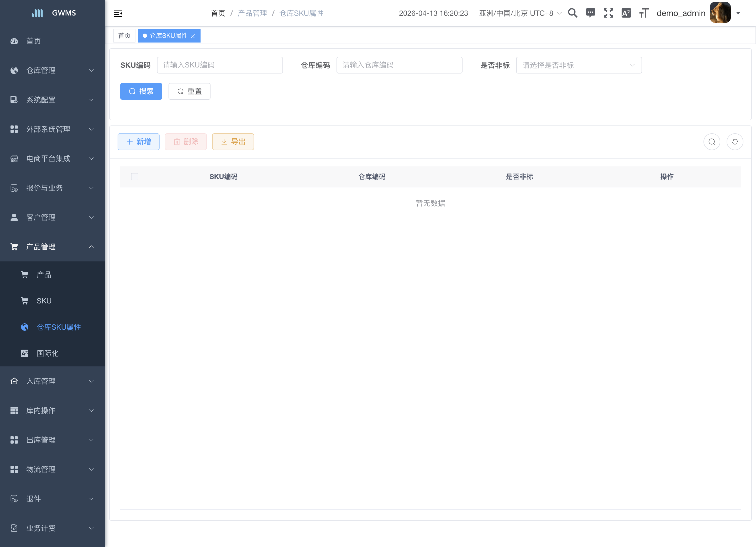Screen dimensions: 756x547
Task: Open the timezone dropdown 亚洲/中国/北京 UTC+8
Action: coord(520,13)
